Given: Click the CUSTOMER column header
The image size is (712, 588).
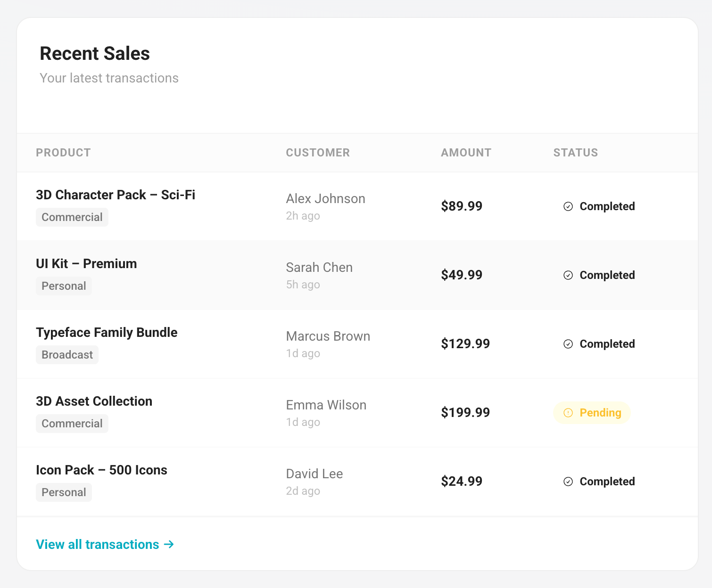Looking at the screenshot, I should [318, 153].
